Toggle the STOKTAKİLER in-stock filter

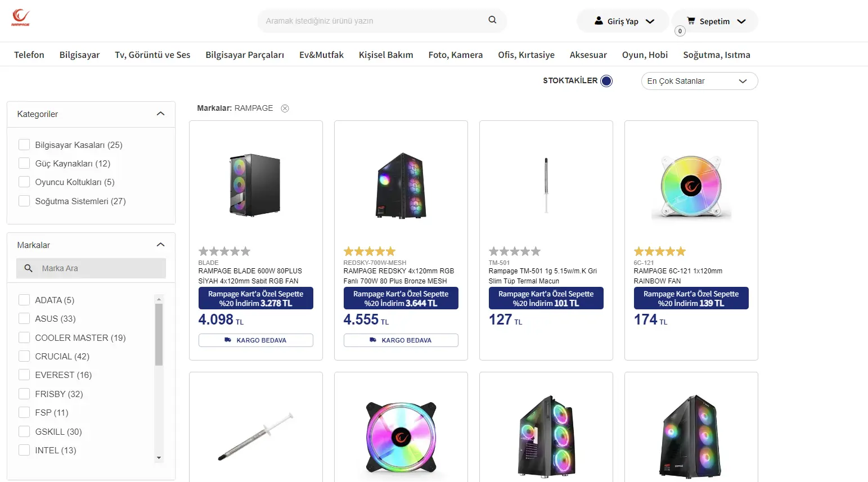click(x=606, y=81)
